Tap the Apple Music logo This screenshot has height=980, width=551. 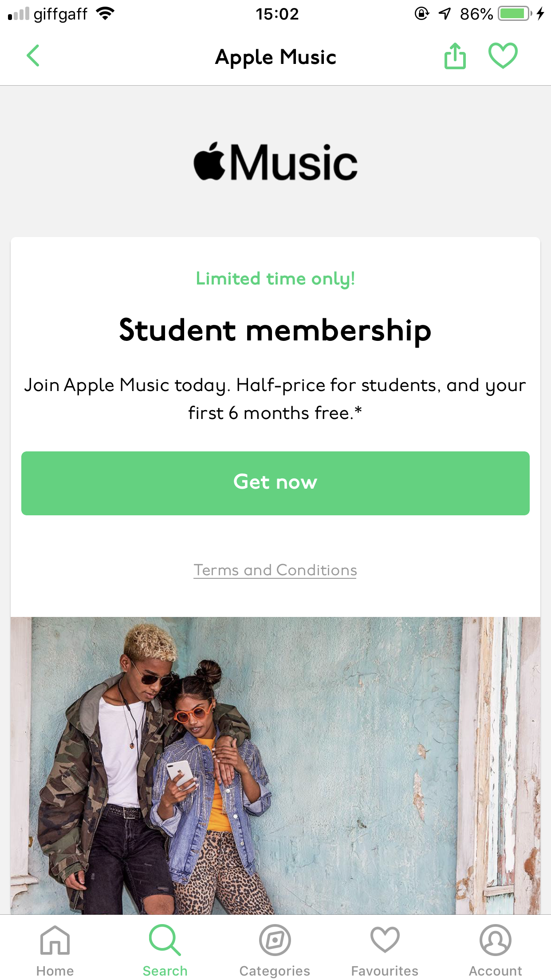click(275, 162)
